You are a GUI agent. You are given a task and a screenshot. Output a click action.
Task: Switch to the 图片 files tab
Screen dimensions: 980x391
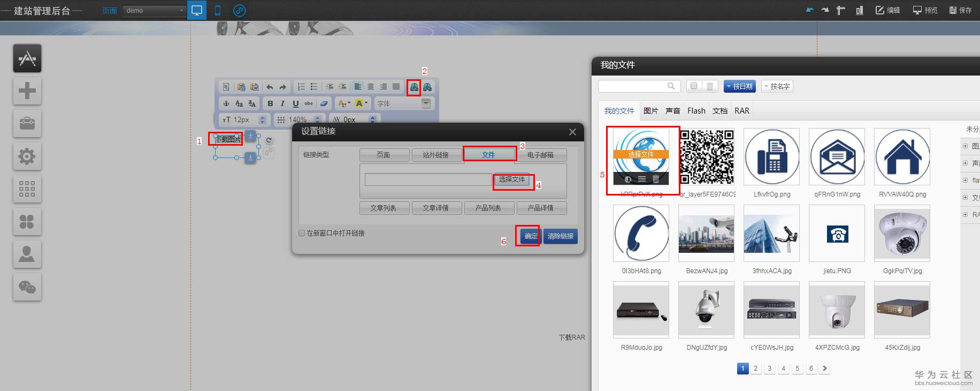tap(650, 111)
